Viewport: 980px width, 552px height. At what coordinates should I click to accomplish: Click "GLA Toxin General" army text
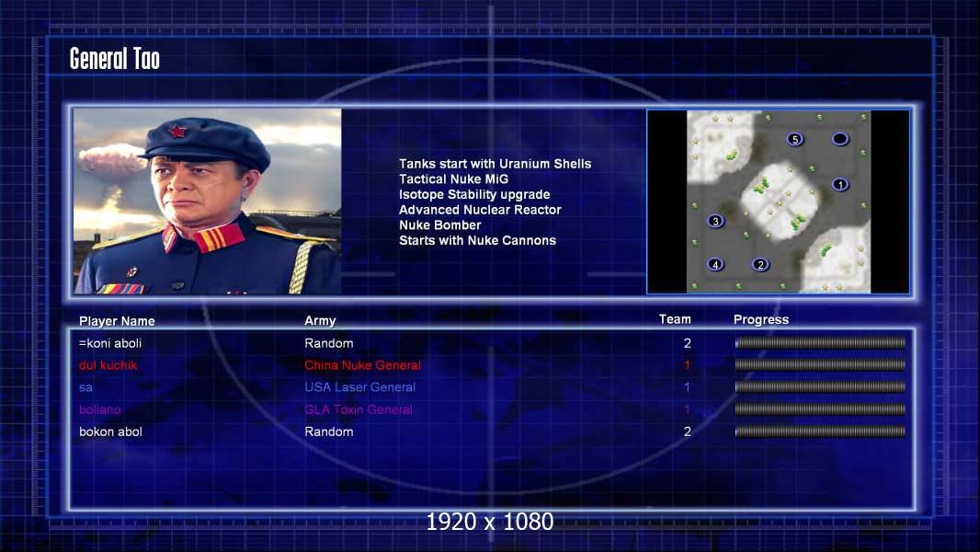click(359, 409)
